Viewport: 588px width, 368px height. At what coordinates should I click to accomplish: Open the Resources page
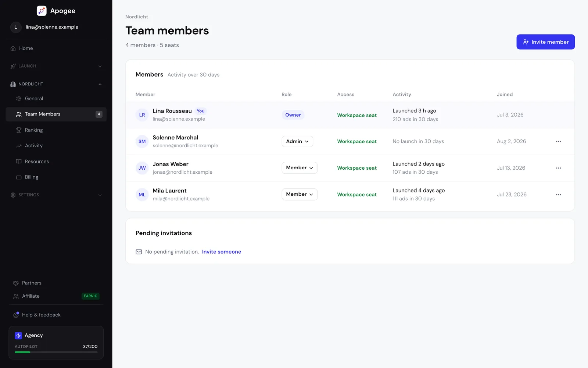pos(56,162)
